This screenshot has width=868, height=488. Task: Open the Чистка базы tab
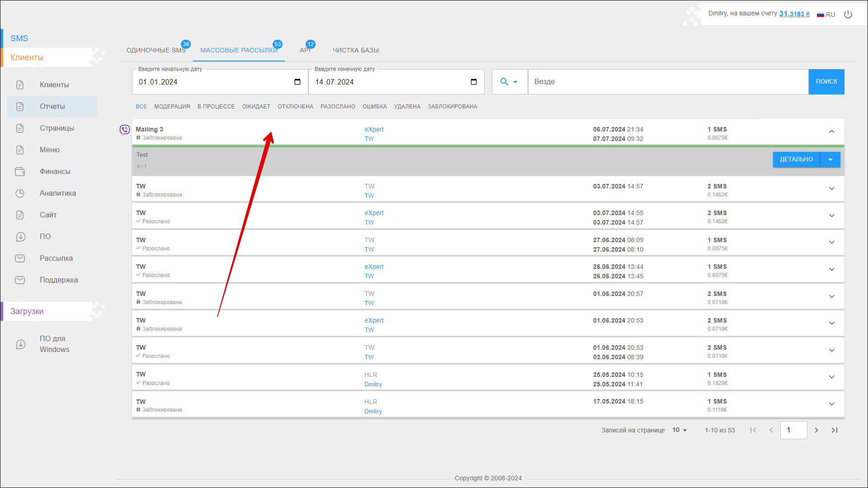point(356,50)
